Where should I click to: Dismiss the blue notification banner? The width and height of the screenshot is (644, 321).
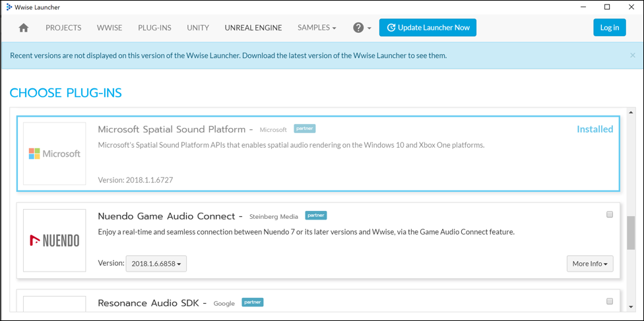633,55
